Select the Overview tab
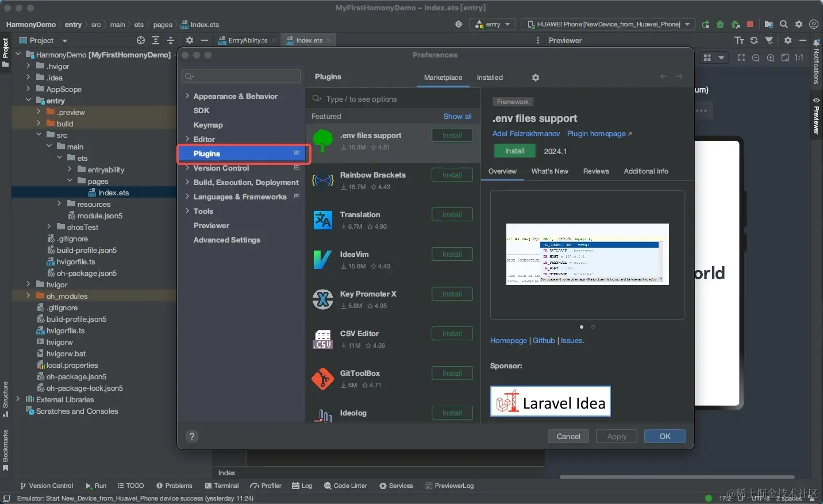The width and height of the screenshot is (823, 504). (502, 171)
